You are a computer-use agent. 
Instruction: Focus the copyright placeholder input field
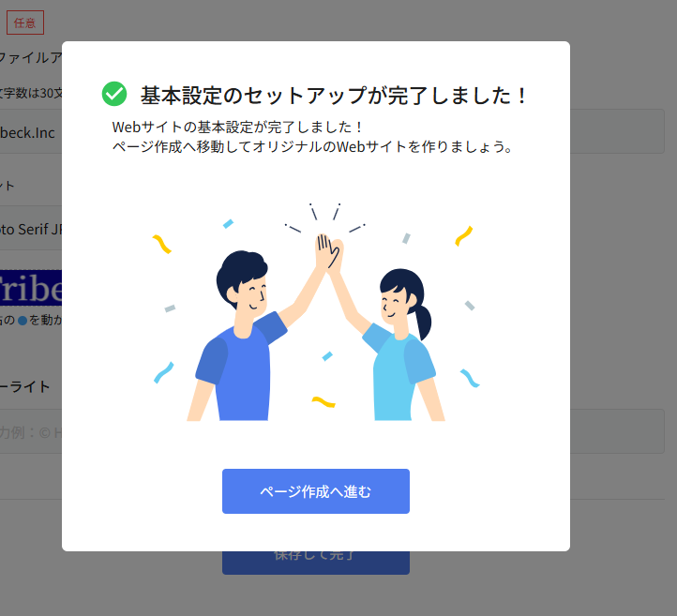pyautogui.click(x=31, y=431)
